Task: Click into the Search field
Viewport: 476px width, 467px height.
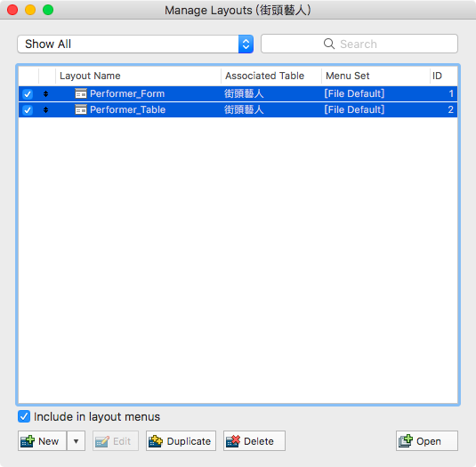Action: [x=359, y=44]
